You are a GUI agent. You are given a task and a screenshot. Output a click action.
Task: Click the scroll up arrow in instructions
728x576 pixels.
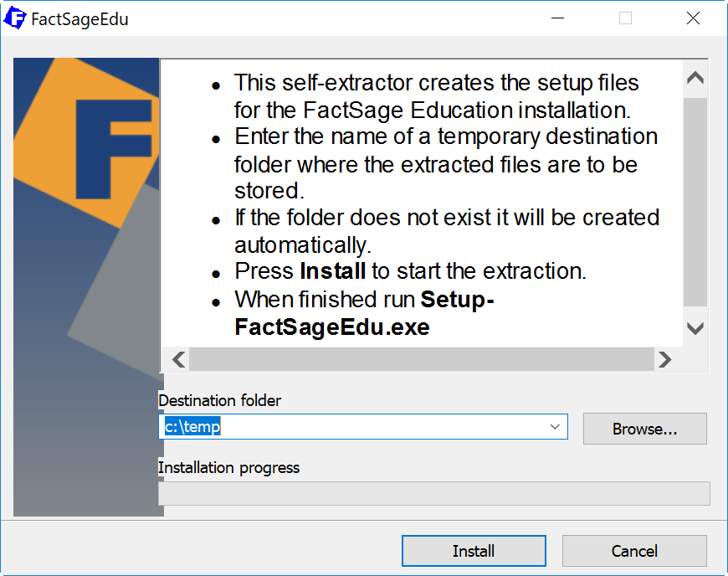(x=695, y=78)
